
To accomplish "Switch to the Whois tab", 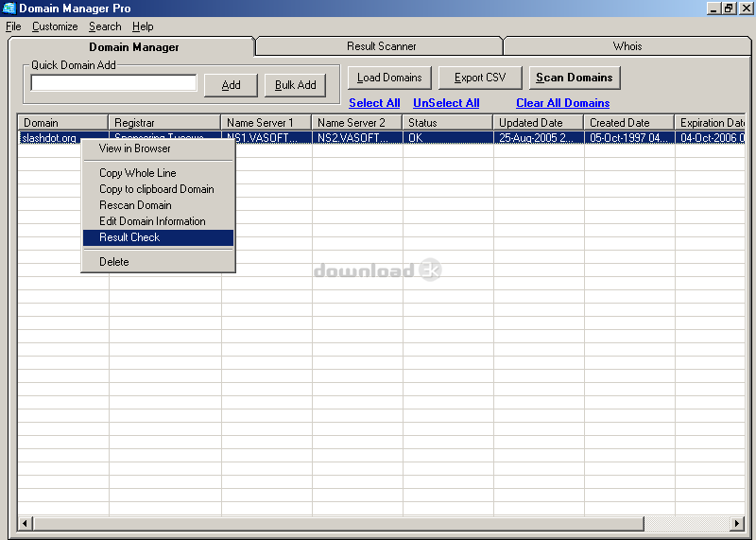I will point(627,46).
